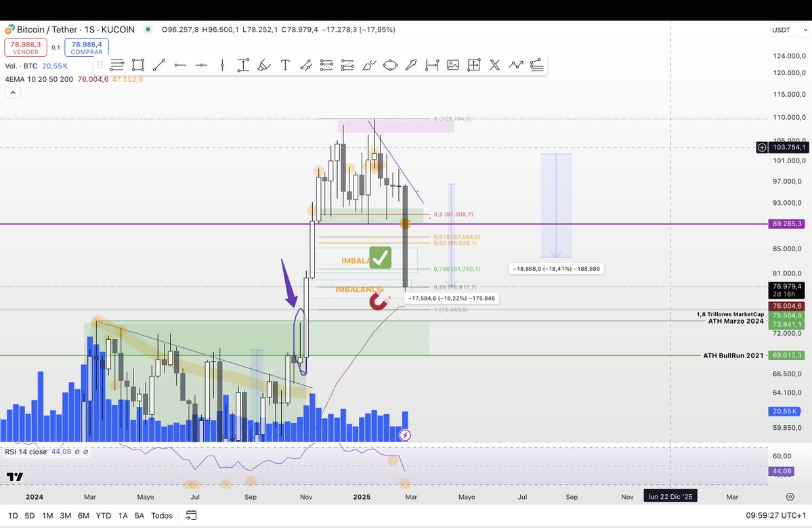Open the USDT currency dropdown
Viewport: 812px width, 528px height.
tap(789, 30)
